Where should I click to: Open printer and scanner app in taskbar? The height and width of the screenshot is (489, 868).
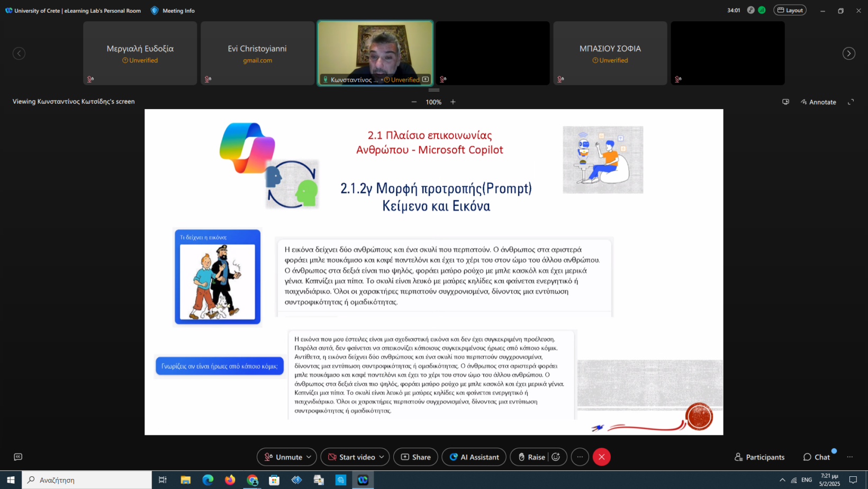[x=319, y=480]
